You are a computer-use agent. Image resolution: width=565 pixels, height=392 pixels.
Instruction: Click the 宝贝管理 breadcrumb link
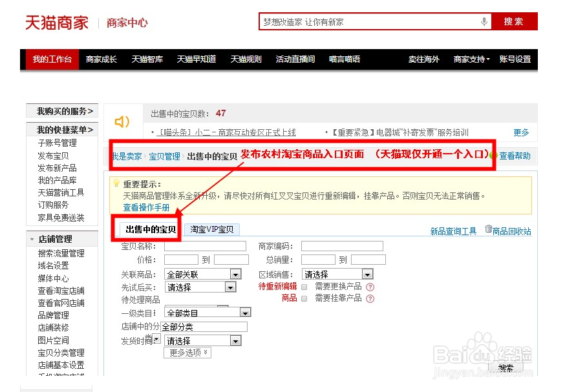[165, 156]
